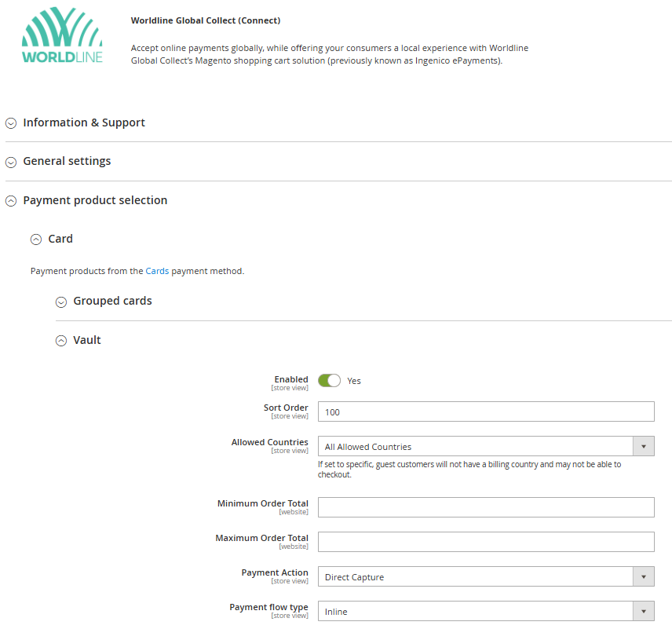Click the Minimum Order Total field
The width and height of the screenshot is (672, 629).
coord(485,506)
